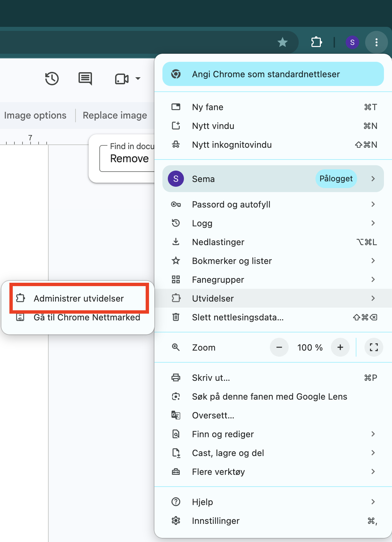The height and width of the screenshot is (542, 392).
Task: Select Søk på denne fanen med Google Lens
Action: pos(273,397)
